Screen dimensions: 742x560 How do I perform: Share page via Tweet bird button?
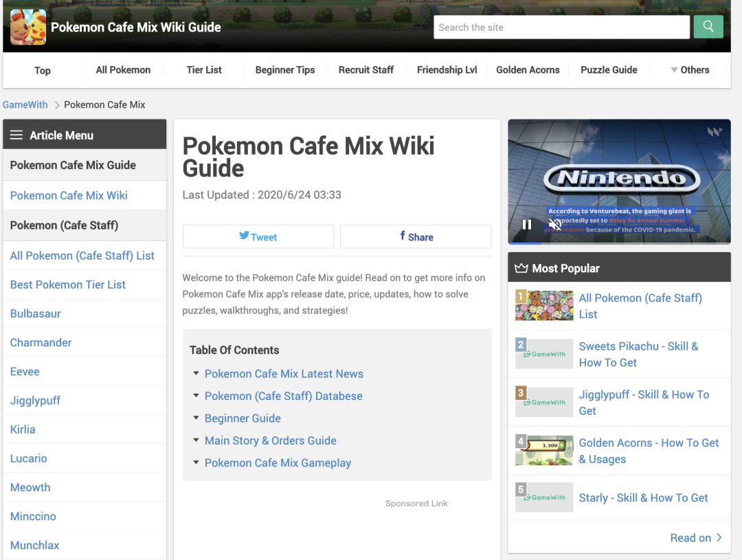tap(258, 236)
